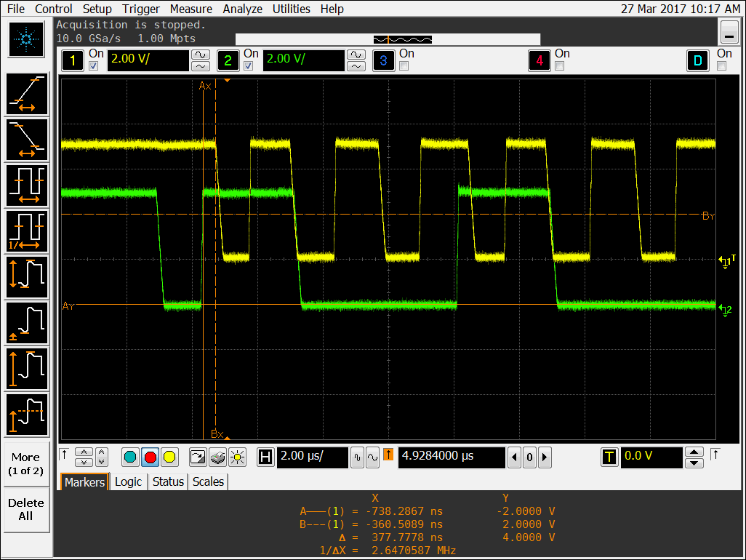Screen dimensions: 746x560
Task: Uncheck the channel 2 On checkbox
Action: tap(249, 66)
